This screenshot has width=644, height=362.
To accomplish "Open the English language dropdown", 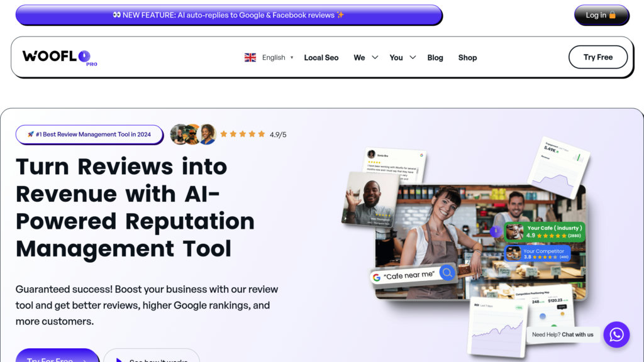I will pyautogui.click(x=277, y=57).
